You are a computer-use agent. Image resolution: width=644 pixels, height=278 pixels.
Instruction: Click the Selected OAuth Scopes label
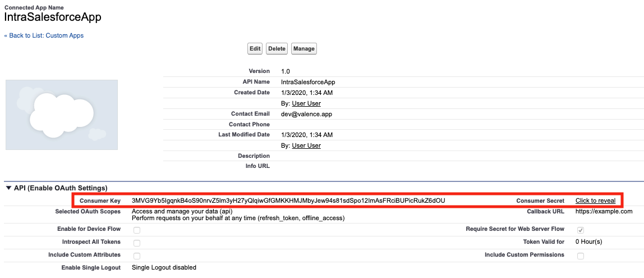point(88,211)
